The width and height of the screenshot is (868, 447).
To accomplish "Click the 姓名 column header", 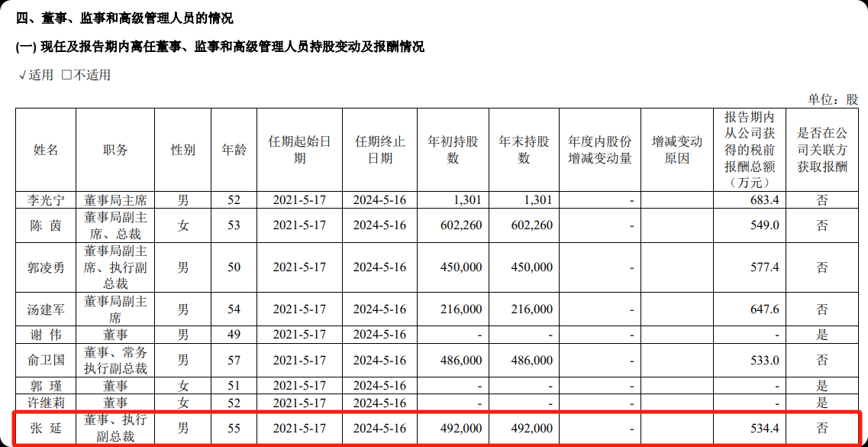I will 46,150.
